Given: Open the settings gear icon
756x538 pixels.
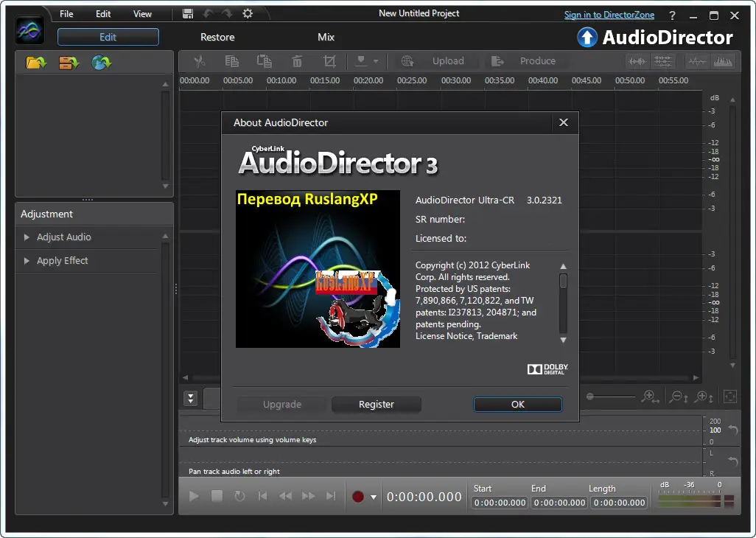Looking at the screenshot, I should click(248, 13).
